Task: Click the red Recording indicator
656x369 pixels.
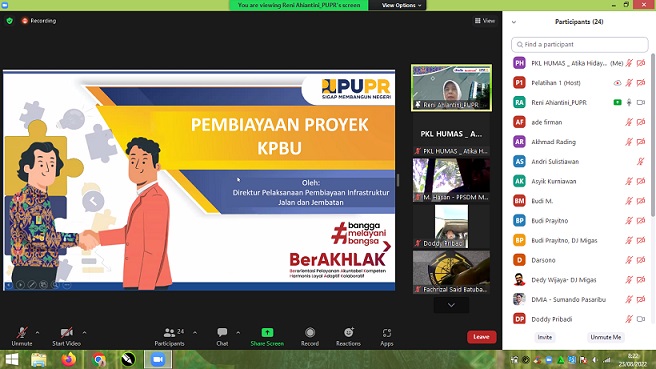Action: [x=38, y=20]
